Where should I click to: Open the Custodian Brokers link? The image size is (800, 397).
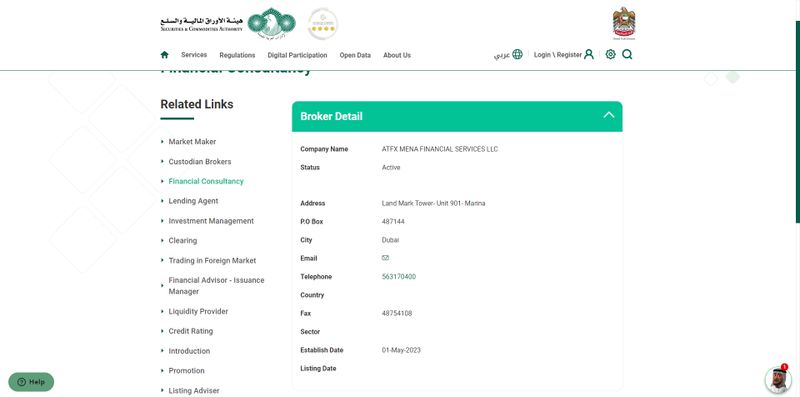tap(200, 162)
